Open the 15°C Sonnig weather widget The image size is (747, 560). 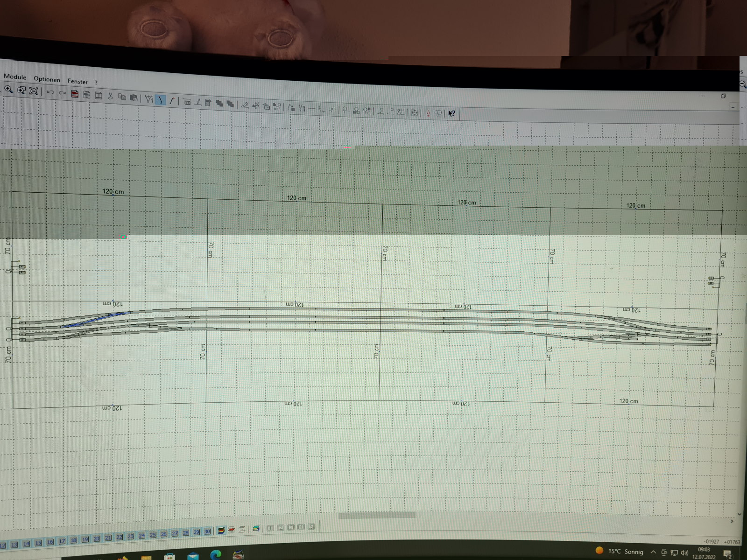click(x=620, y=551)
